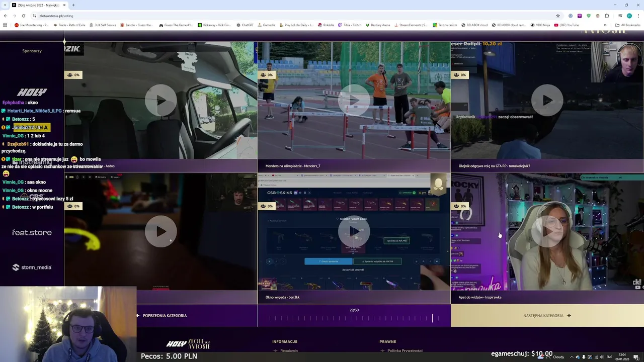Open the Bestiary Arena bookmark
644x362 pixels.
click(378, 25)
